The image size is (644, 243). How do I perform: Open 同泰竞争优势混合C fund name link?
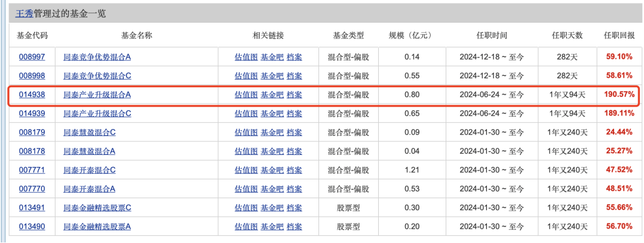point(97,76)
